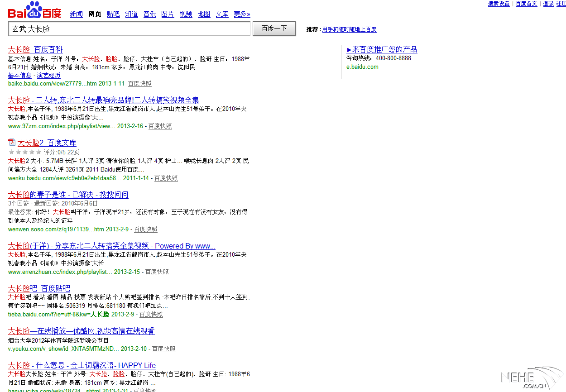Open the 大长脸_百度百科 result
This screenshot has width=566, height=392.
(35, 50)
